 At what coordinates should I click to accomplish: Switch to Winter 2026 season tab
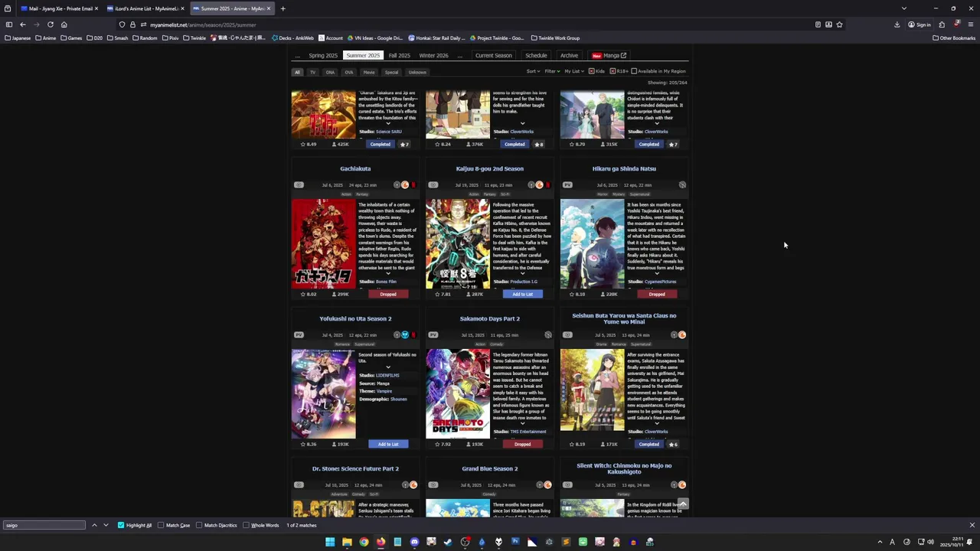(x=433, y=55)
